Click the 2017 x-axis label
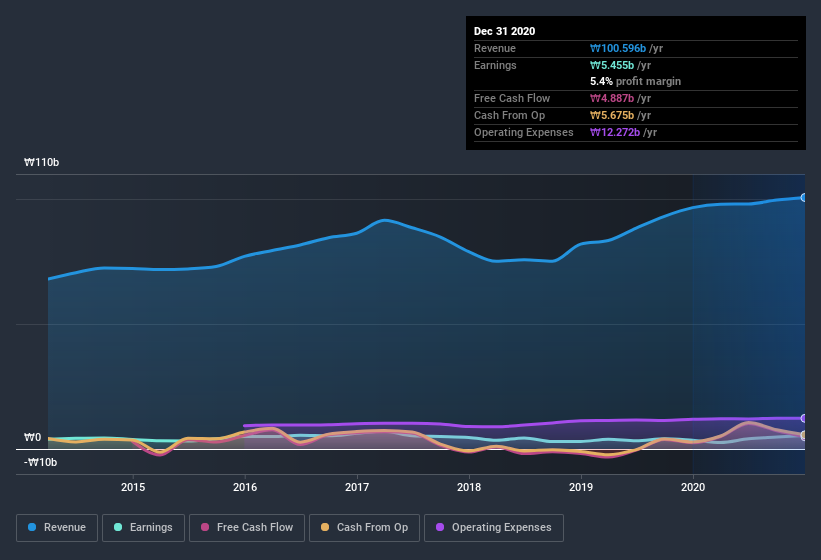The image size is (821, 560). [357, 487]
